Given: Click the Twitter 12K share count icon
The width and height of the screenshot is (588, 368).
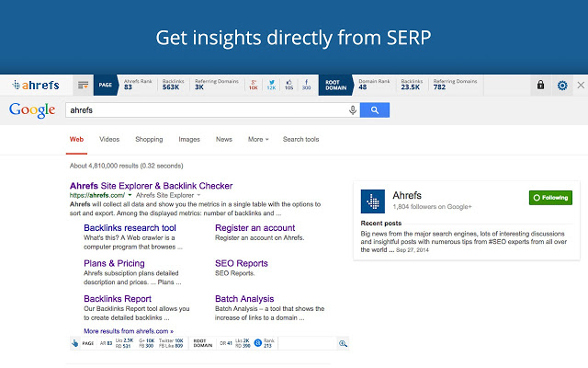Looking at the screenshot, I should (271, 85).
